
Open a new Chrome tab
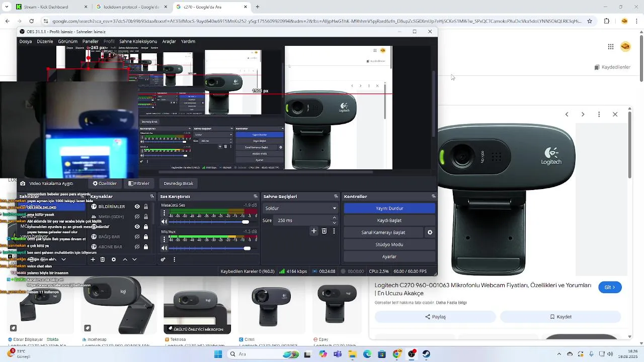point(258,7)
